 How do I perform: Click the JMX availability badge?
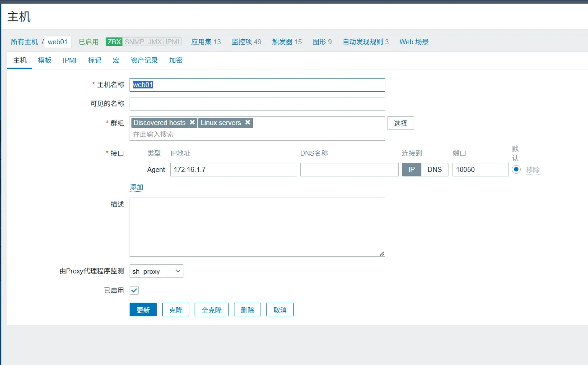[155, 42]
